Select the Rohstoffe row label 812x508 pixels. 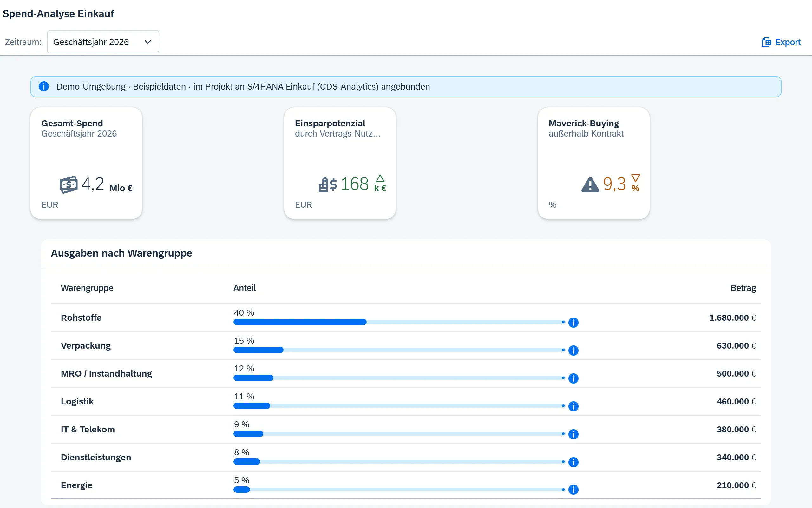(x=81, y=317)
